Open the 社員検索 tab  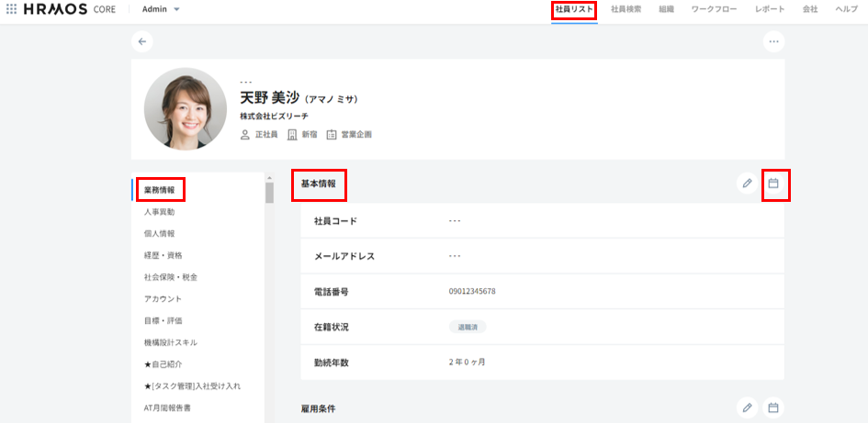point(626,9)
